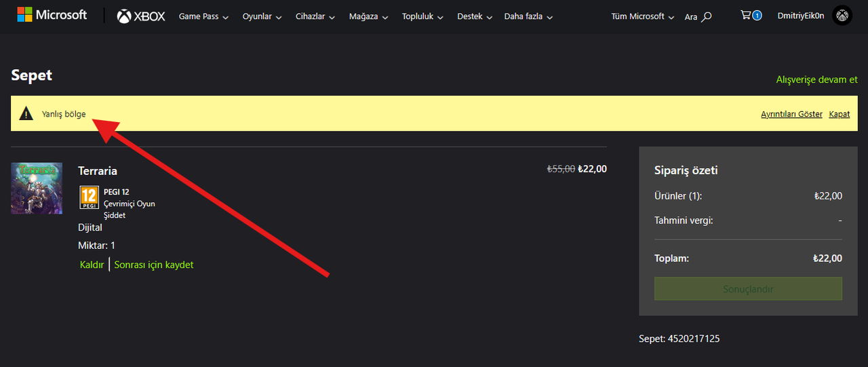Viewport: 868px width, 367px height.
Task: Remove Terraria using Kaldır
Action: (92, 265)
